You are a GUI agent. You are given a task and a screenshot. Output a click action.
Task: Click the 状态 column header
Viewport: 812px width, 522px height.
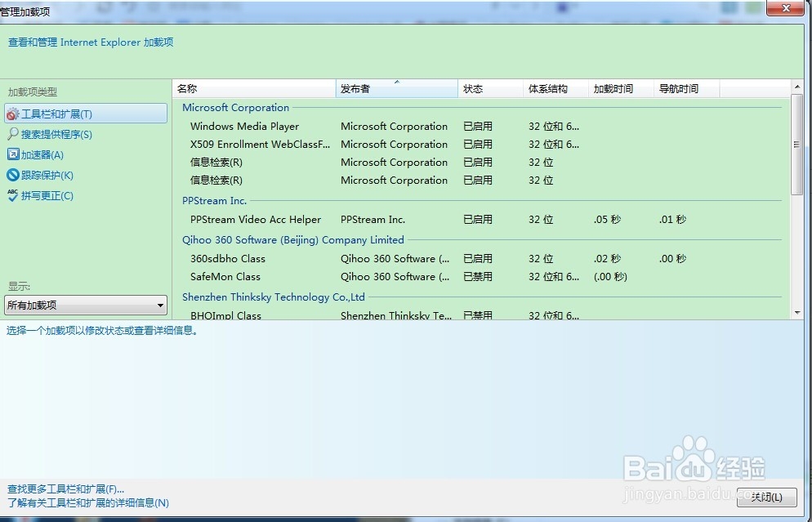coord(489,87)
